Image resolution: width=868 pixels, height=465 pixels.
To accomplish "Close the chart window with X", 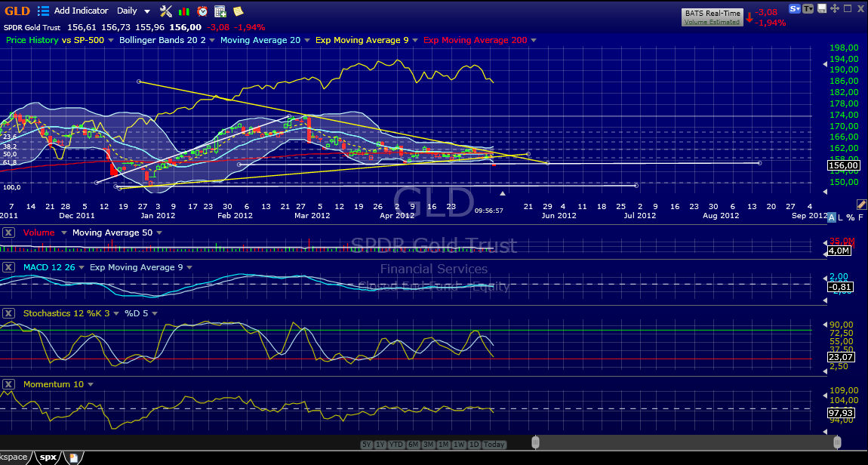I will (x=859, y=8).
